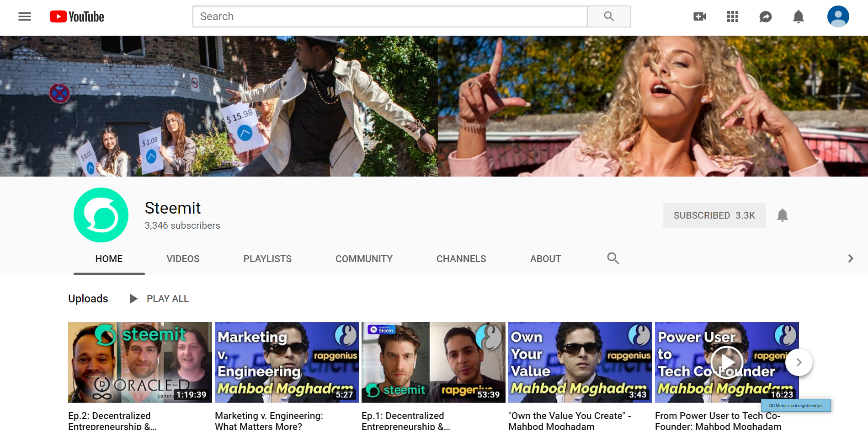Open Ep.1 Decentralized video thumbnail 53:39
Image resolution: width=868 pixels, height=430 pixels.
433,362
